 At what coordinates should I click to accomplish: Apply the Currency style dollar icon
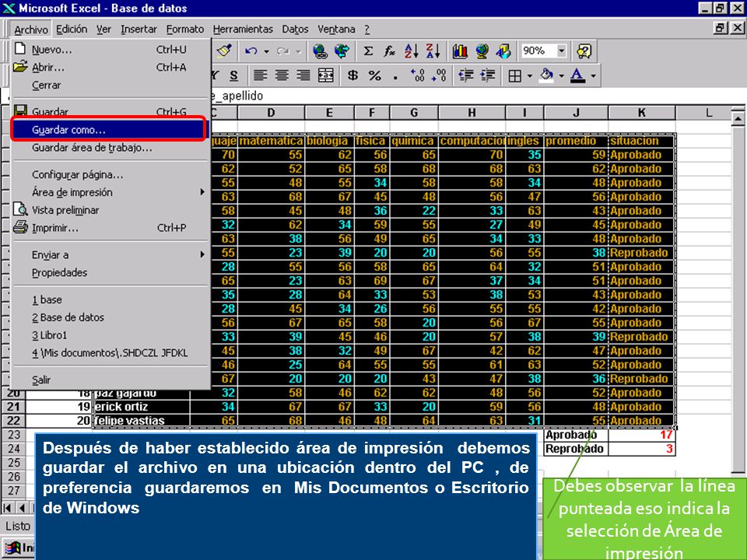point(353,75)
